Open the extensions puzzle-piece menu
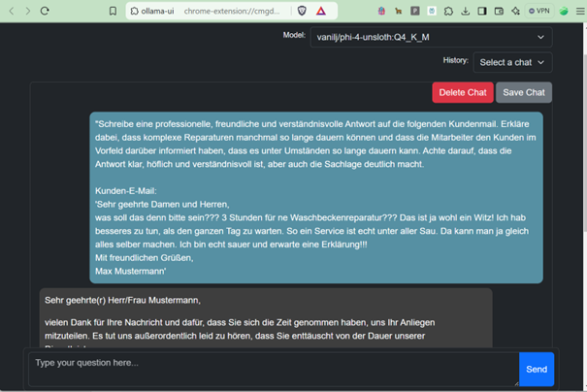This screenshot has width=587, height=392. (448, 11)
